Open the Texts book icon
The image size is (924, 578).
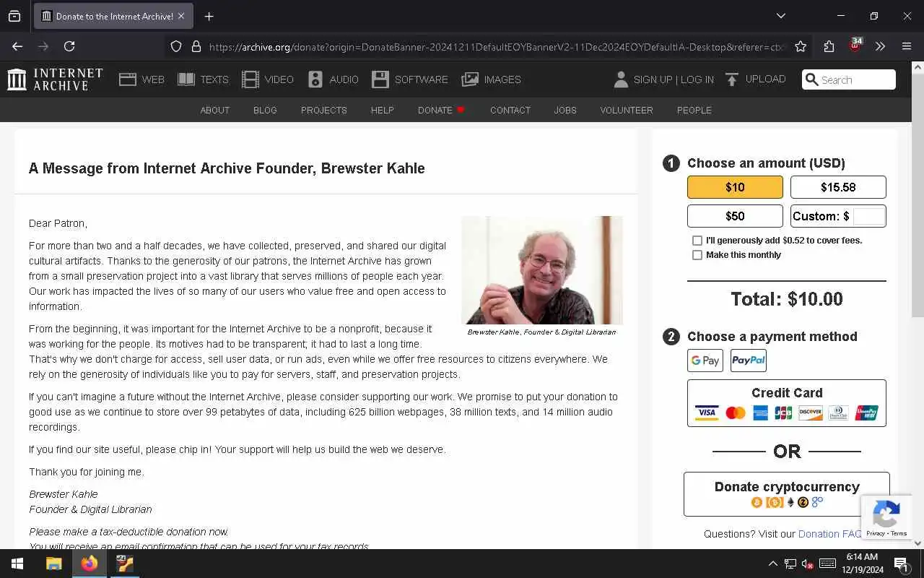pyautogui.click(x=186, y=79)
